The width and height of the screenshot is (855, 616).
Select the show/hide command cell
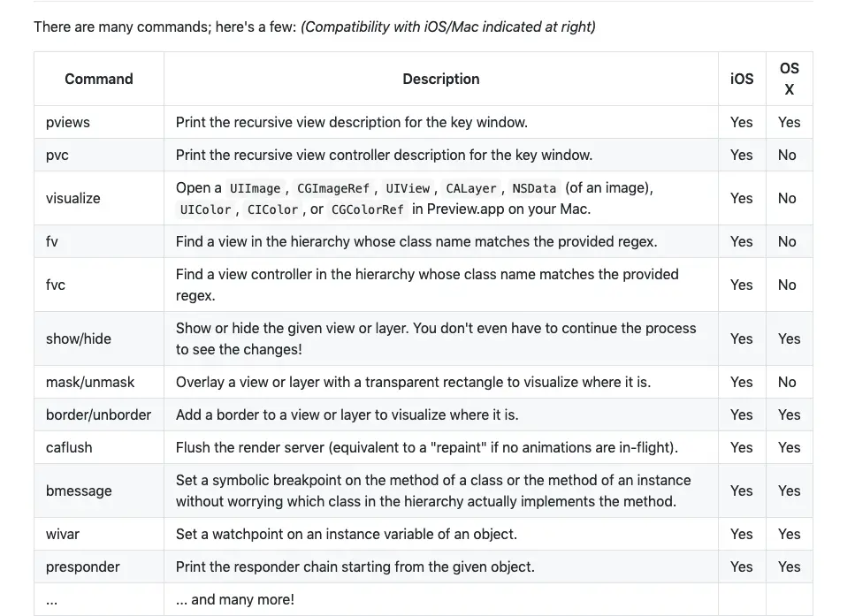pyautogui.click(x=79, y=338)
